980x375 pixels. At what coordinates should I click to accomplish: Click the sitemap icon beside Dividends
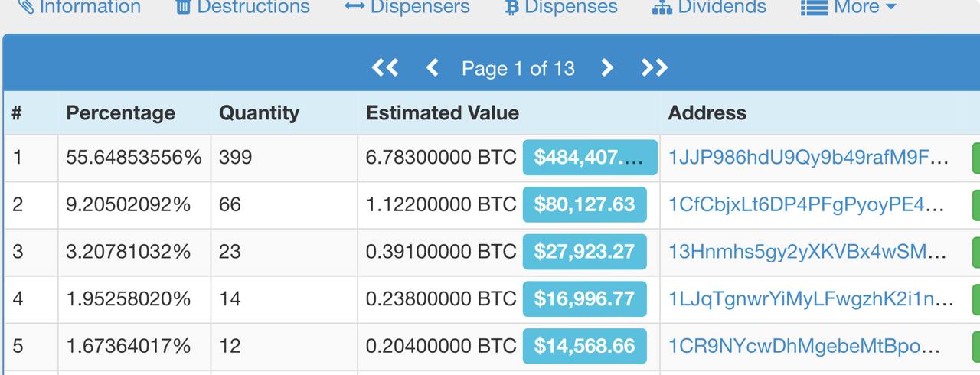661,8
